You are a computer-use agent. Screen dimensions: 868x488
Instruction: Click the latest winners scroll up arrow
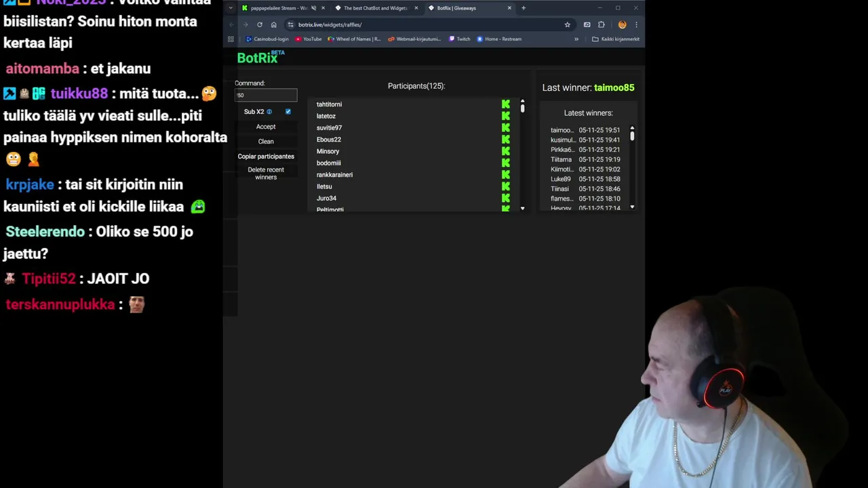point(632,127)
